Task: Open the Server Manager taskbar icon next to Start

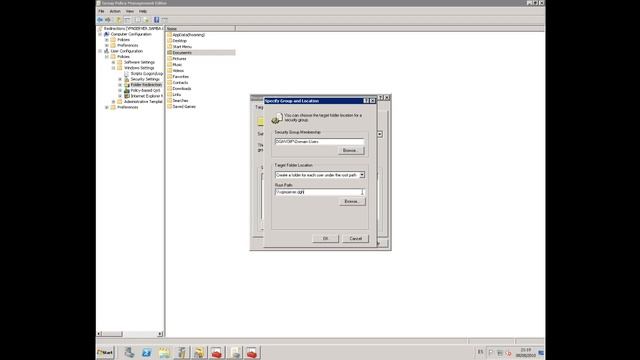Action: pos(129,353)
